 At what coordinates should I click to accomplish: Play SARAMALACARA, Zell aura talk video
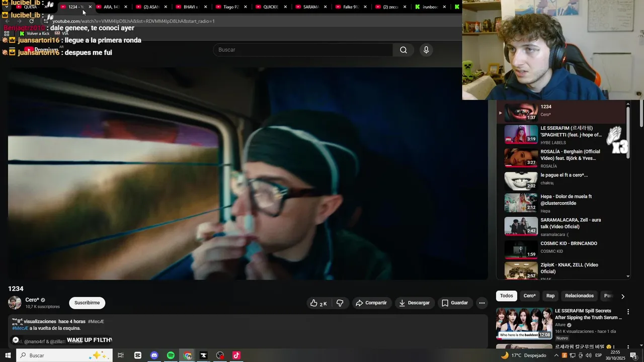pyautogui.click(x=561, y=227)
